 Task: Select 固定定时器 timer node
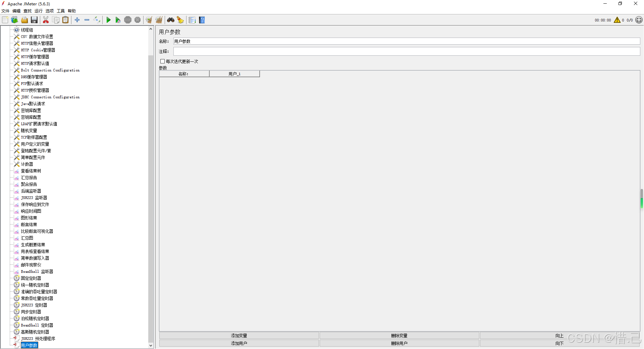pyautogui.click(x=31, y=278)
